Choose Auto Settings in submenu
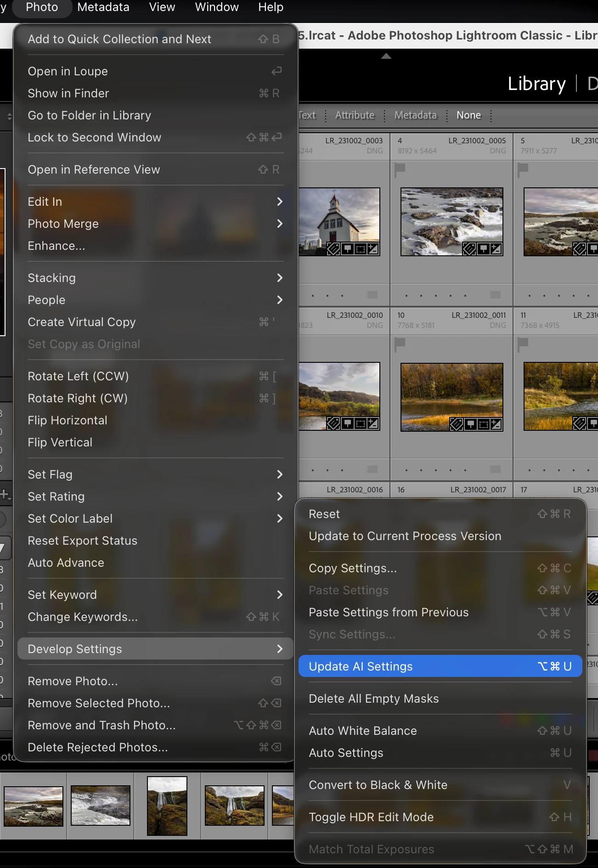This screenshot has width=598, height=868. [440, 753]
